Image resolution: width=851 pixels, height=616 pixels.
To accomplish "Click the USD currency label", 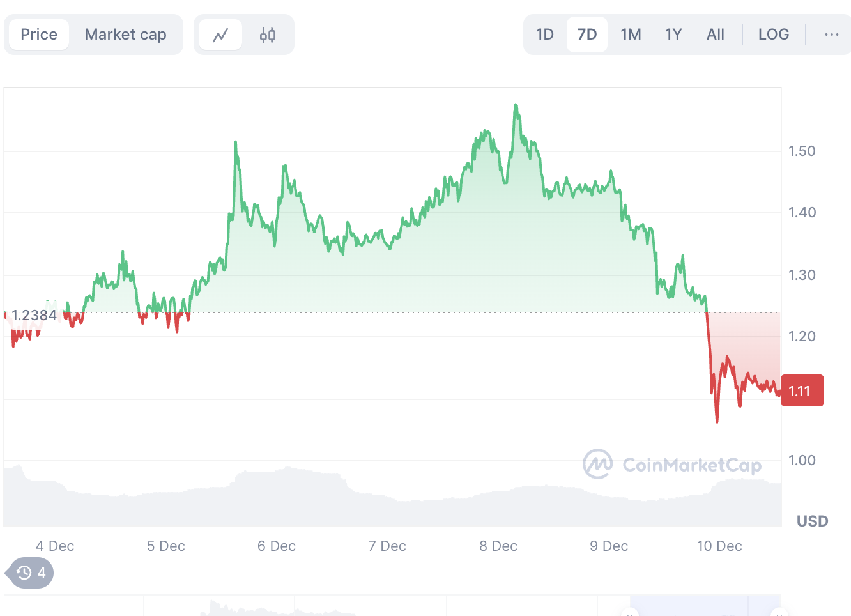I will (812, 521).
